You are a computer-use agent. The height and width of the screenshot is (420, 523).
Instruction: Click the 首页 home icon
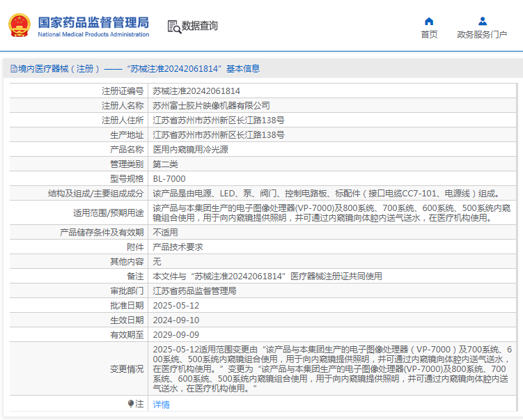[x=429, y=21]
